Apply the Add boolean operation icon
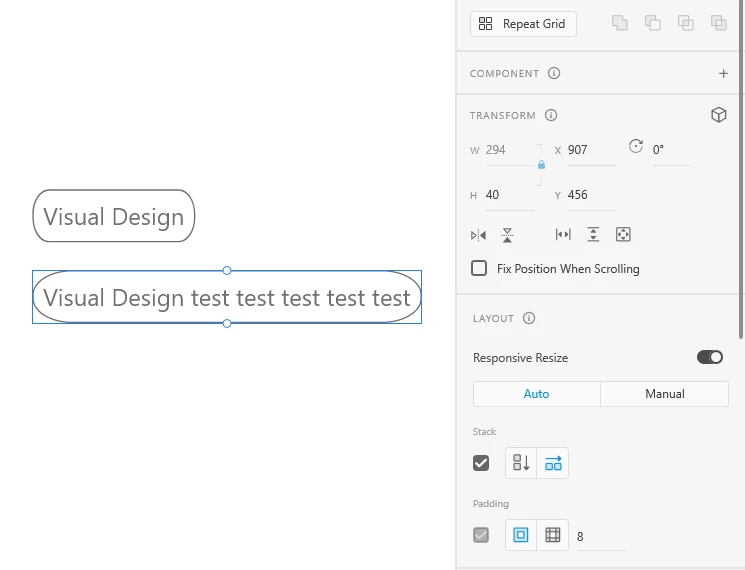Screen dimensions: 745x570 (620, 23)
